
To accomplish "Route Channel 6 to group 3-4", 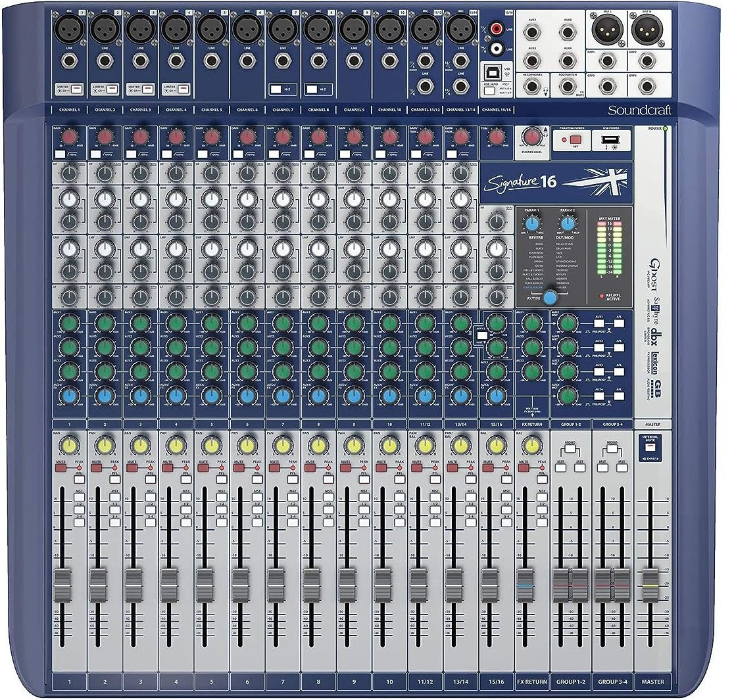I will click(x=257, y=523).
